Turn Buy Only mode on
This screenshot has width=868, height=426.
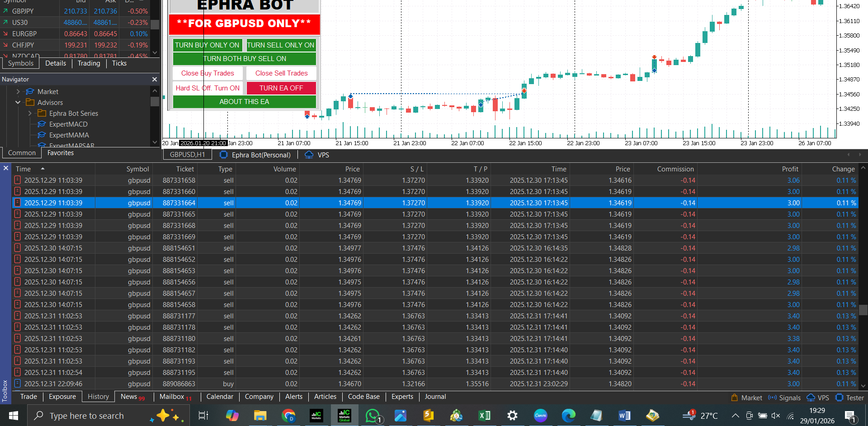[207, 45]
